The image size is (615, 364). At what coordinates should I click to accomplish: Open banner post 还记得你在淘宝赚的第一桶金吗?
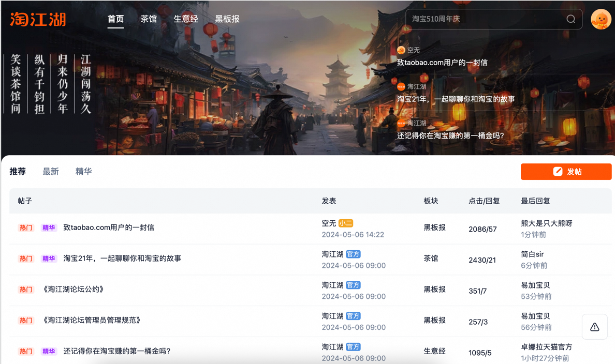450,135
